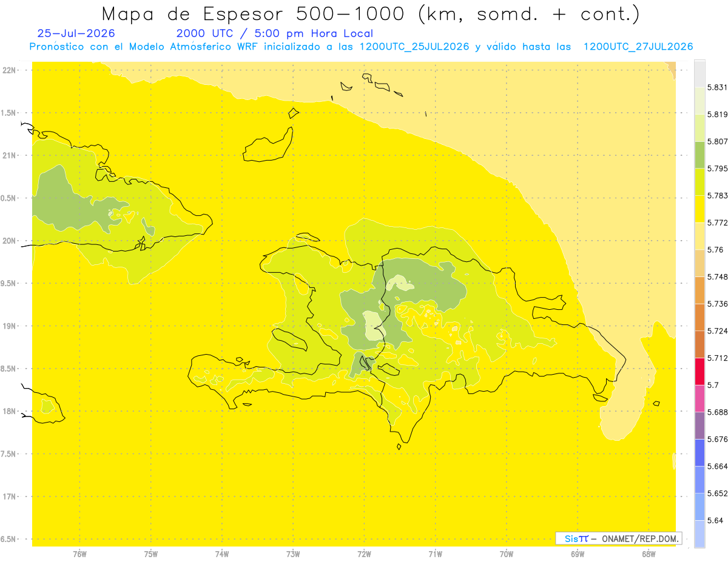Viewport: 728px width, 562px height.
Task: Click the latitude label 18N
Action: coord(10,412)
